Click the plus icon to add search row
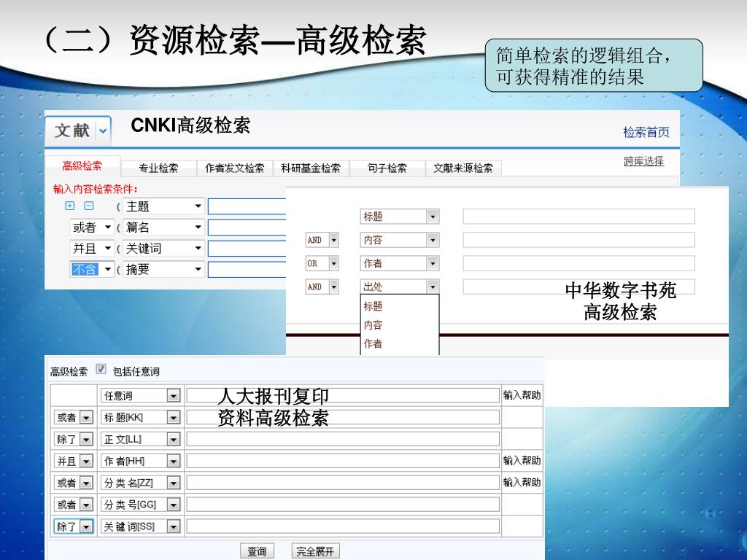Viewport: 747px width, 560px height. click(69, 206)
